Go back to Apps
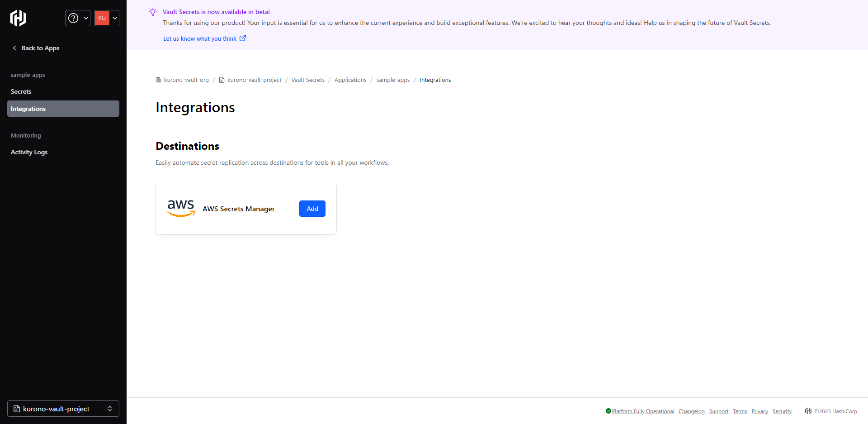The image size is (868, 424). pyautogui.click(x=36, y=48)
